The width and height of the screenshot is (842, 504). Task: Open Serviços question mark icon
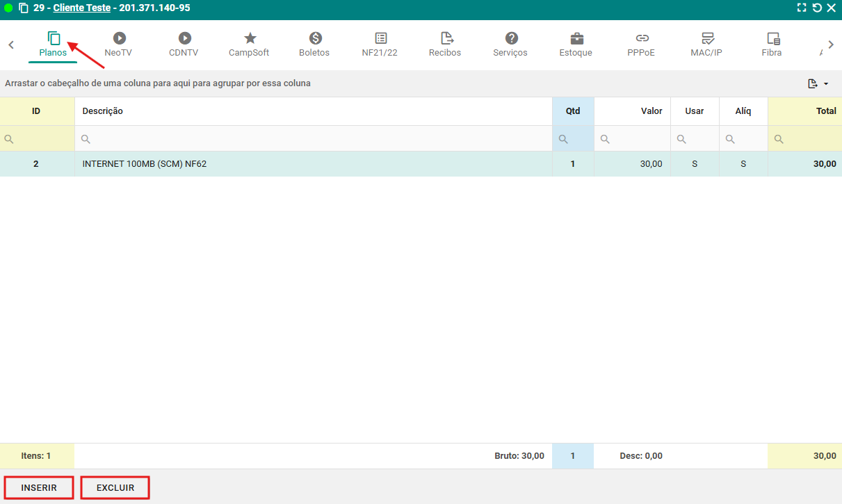[510, 38]
